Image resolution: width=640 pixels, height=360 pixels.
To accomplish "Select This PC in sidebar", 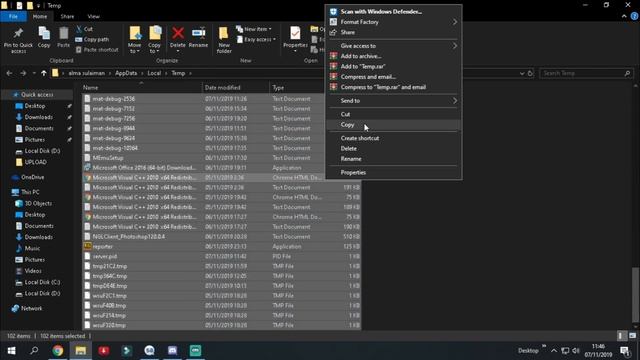I will [x=30, y=192].
